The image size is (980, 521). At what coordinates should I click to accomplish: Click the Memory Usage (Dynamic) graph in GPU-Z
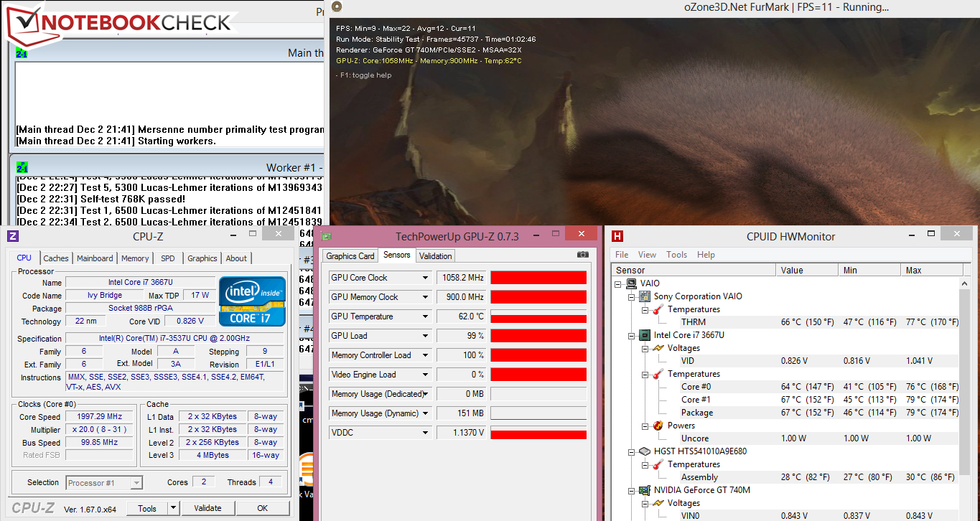(538, 413)
